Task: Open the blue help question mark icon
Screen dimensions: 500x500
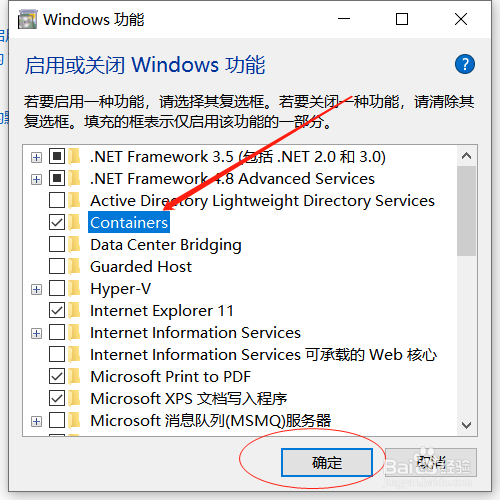Action: [465, 64]
